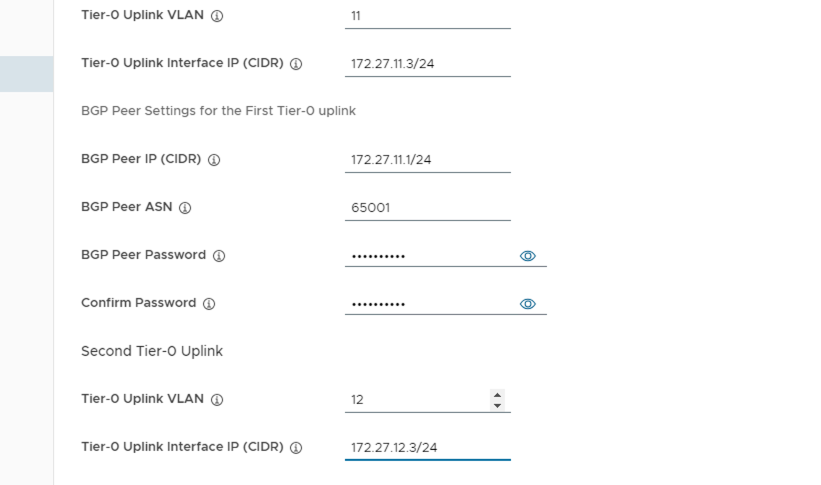Viewport: 821px width, 485px height.
Task: Reveal the BGP Peer Password with eye icon
Action: [528, 256]
